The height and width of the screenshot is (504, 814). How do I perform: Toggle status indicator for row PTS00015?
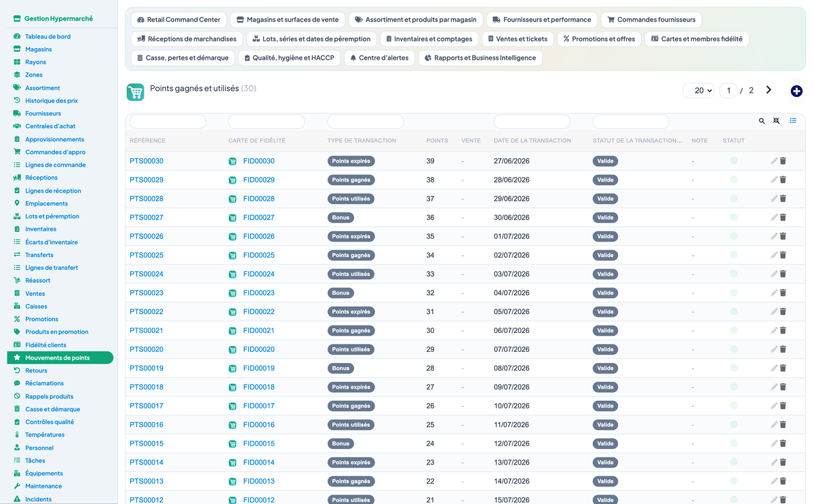tap(733, 444)
